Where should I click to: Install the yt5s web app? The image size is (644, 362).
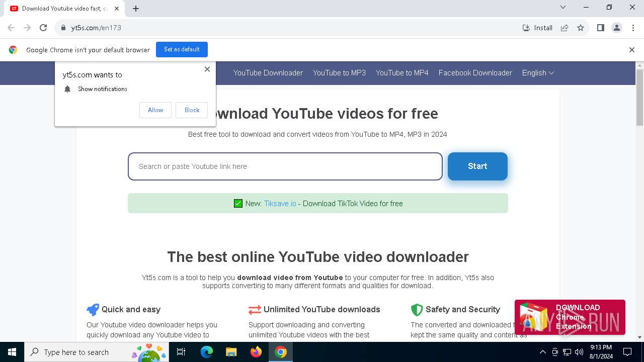click(537, 28)
